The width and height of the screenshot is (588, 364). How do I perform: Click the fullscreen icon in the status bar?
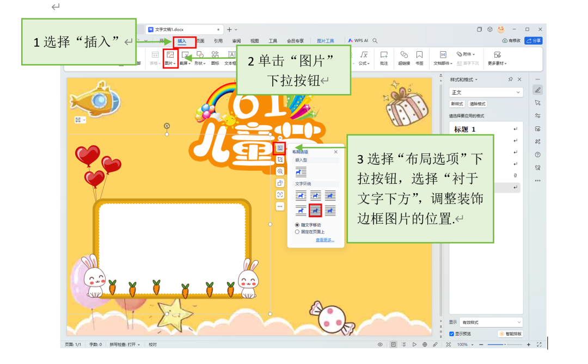click(539, 344)
